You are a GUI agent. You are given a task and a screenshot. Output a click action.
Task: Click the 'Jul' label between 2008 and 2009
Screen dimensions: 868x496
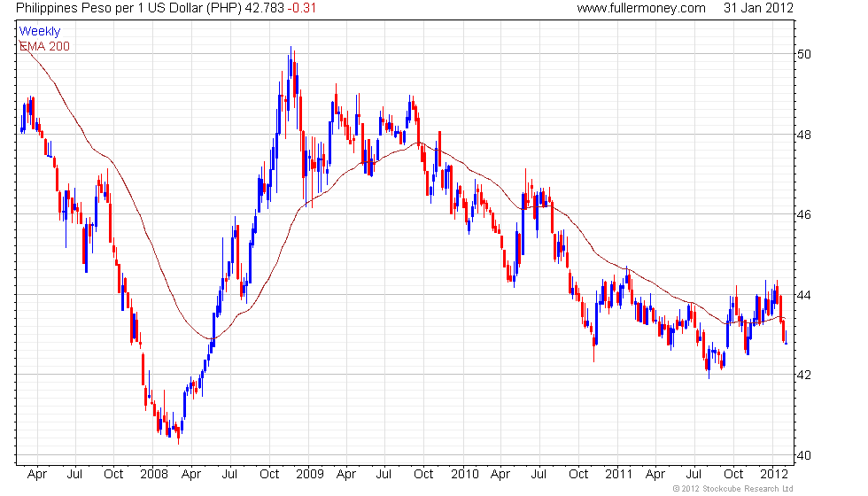pos(229,475)
